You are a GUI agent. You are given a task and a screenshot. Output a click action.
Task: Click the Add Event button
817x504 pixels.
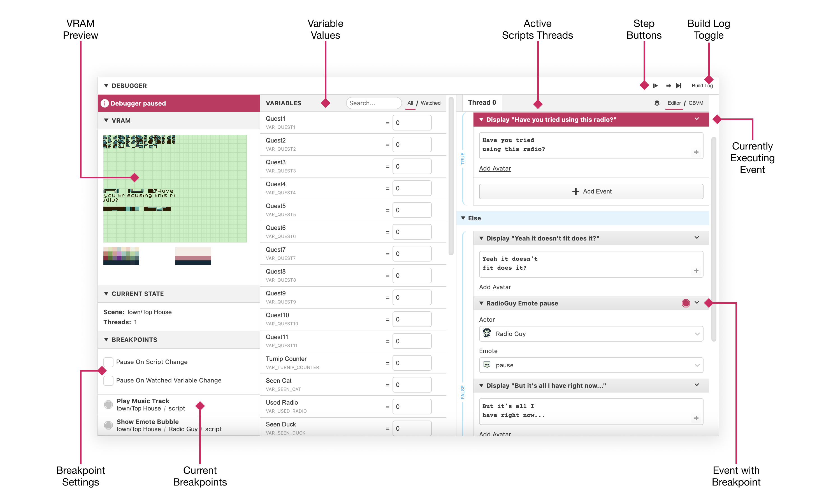pyautogui.click(x=591, y=191)
